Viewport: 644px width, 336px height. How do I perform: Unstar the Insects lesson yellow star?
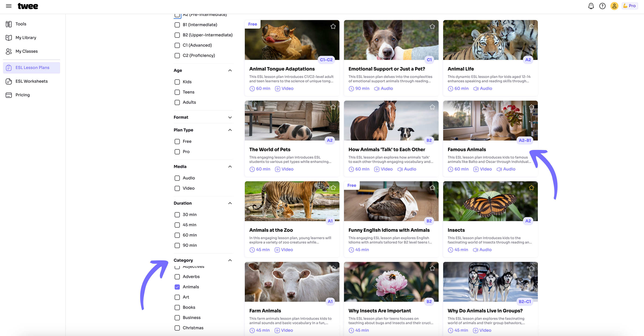531,188
